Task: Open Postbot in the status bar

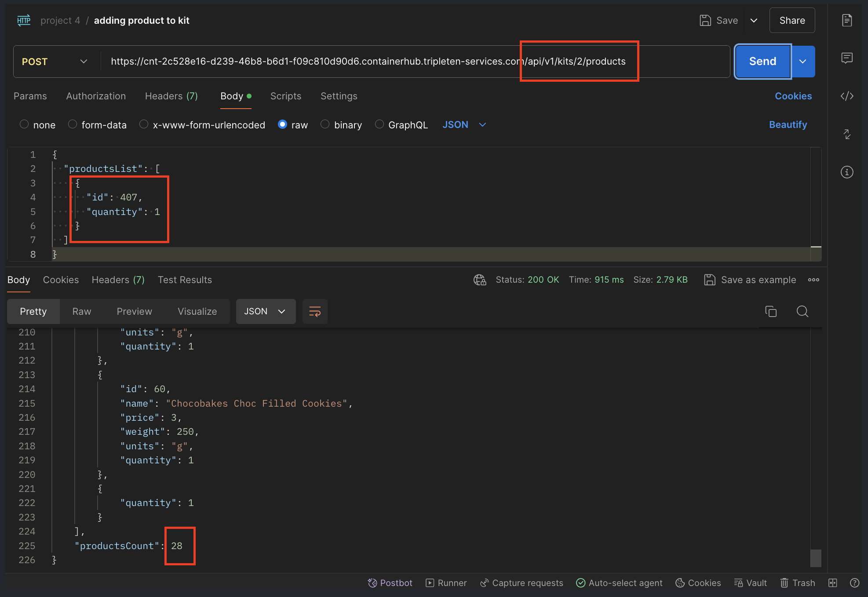Action: coord(390,583)
